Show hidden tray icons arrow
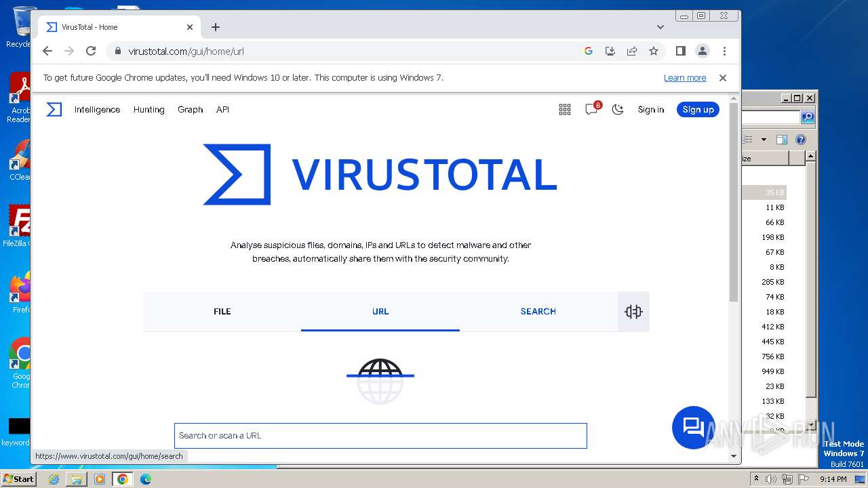Viewport: 868px width, 488px height. [757, 479]
